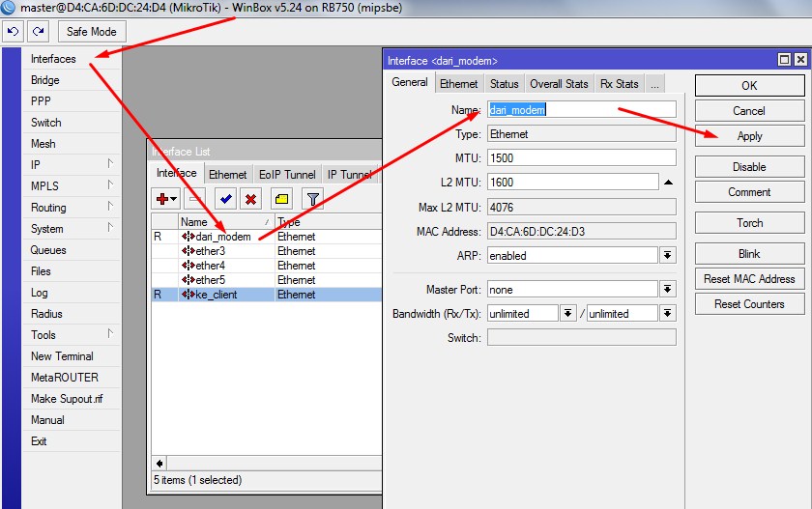Click the Disable button
The width and height of the screenshot is (812, 509).
(749, 167)
